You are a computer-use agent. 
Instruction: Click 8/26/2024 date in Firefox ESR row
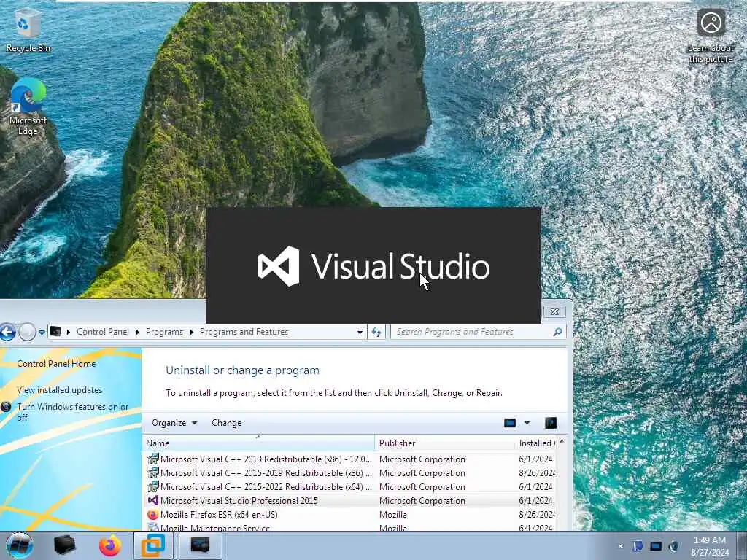click(537, 514)
